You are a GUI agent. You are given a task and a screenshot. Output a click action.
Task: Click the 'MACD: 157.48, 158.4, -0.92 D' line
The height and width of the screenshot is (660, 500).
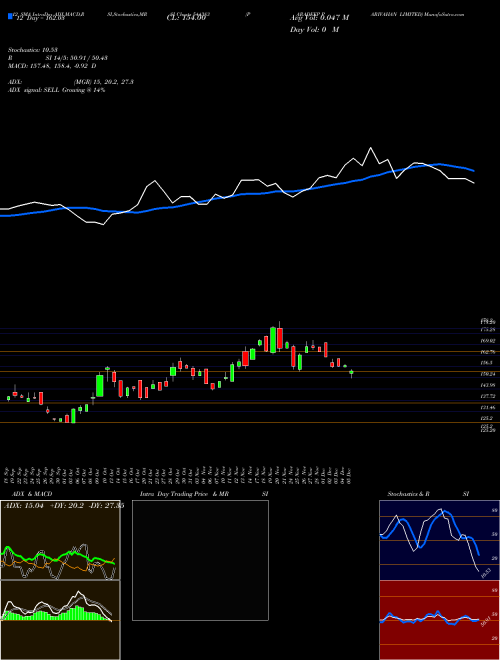[x=52, y=66]
